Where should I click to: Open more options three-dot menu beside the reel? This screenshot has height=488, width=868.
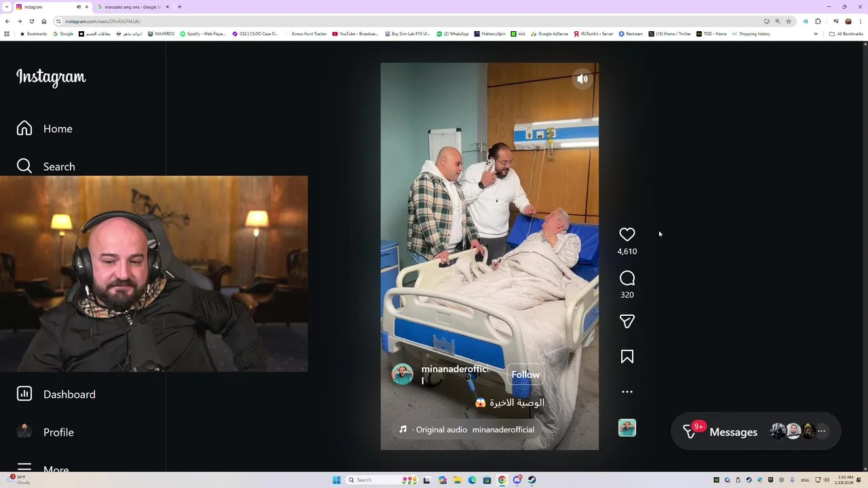[627, 392]
